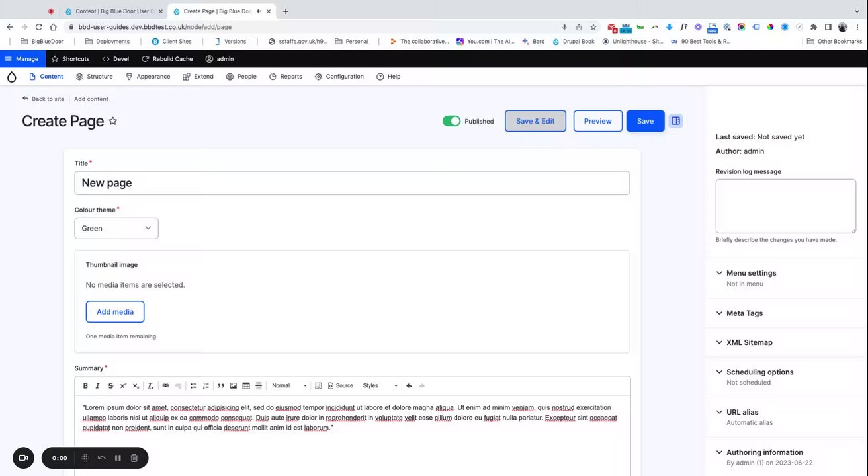Insert an image in the editor
The image size is (868, 476).
[234, 386]
